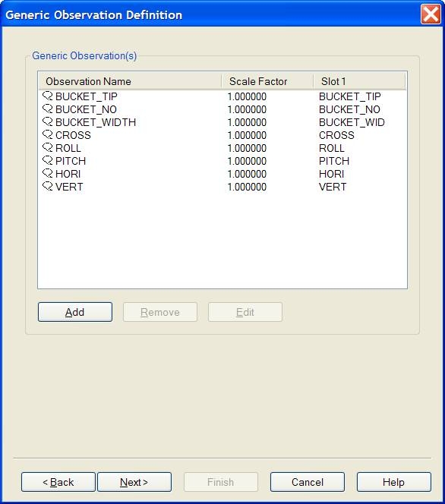Select the HORI observation icon
This screenshot has height=504, width=445.
(48, 173)
